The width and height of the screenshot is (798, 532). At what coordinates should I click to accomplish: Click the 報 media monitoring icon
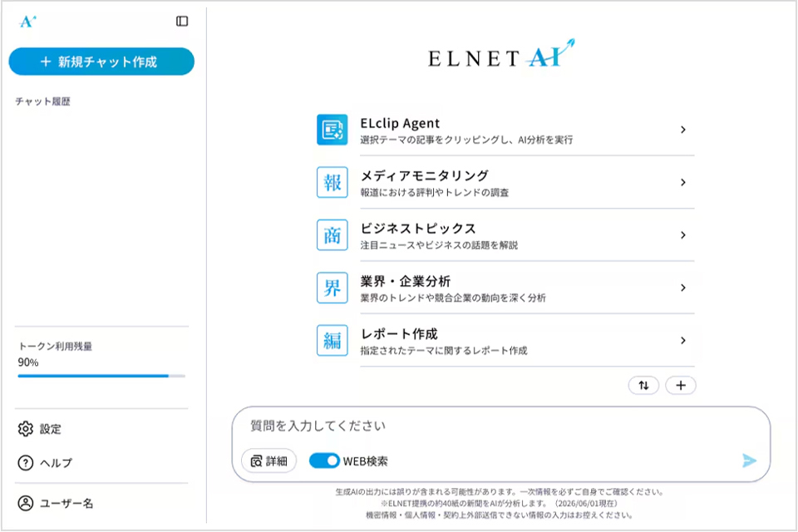click(332, 182)
